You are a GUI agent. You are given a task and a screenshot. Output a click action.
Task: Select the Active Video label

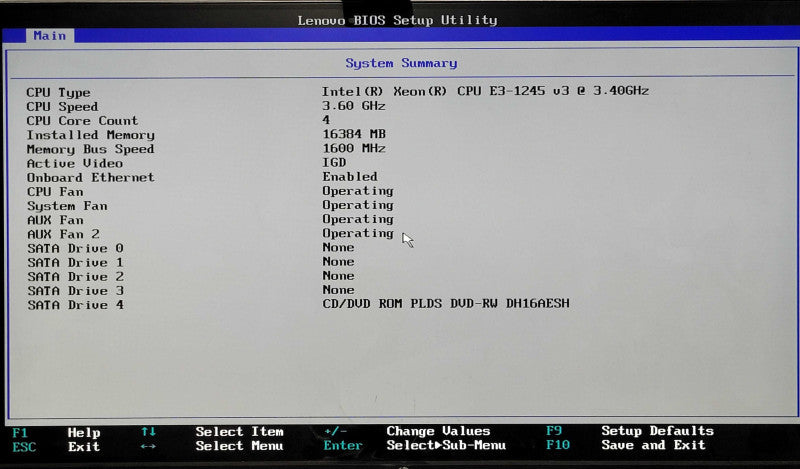coord(74,163)
